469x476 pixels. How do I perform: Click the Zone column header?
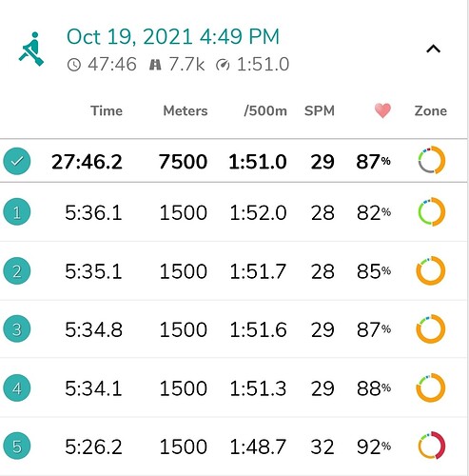431,110
